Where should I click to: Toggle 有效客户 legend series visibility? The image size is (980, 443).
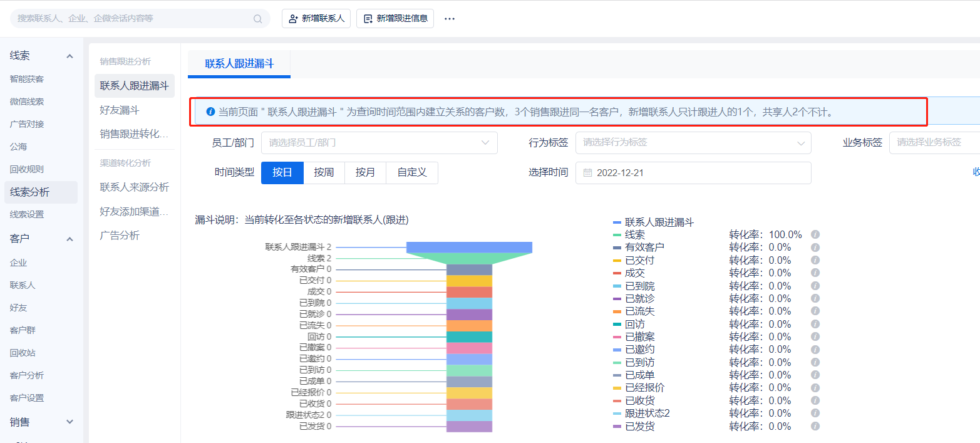tap(638, 248)
